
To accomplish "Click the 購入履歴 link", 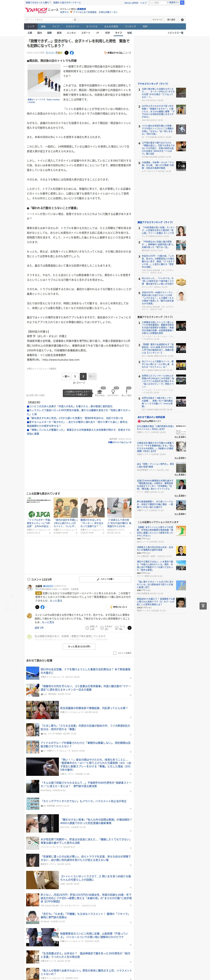I will [x=171, y=19].
